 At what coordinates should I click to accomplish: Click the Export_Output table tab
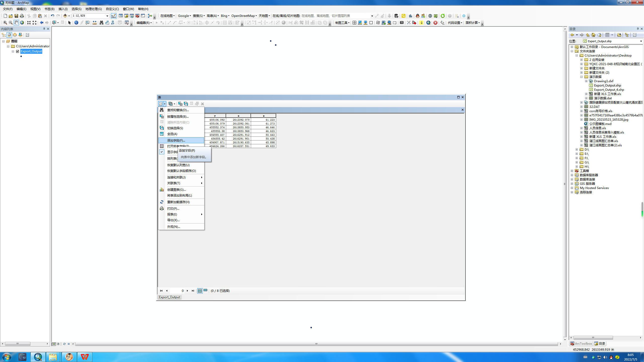point(169,297)
